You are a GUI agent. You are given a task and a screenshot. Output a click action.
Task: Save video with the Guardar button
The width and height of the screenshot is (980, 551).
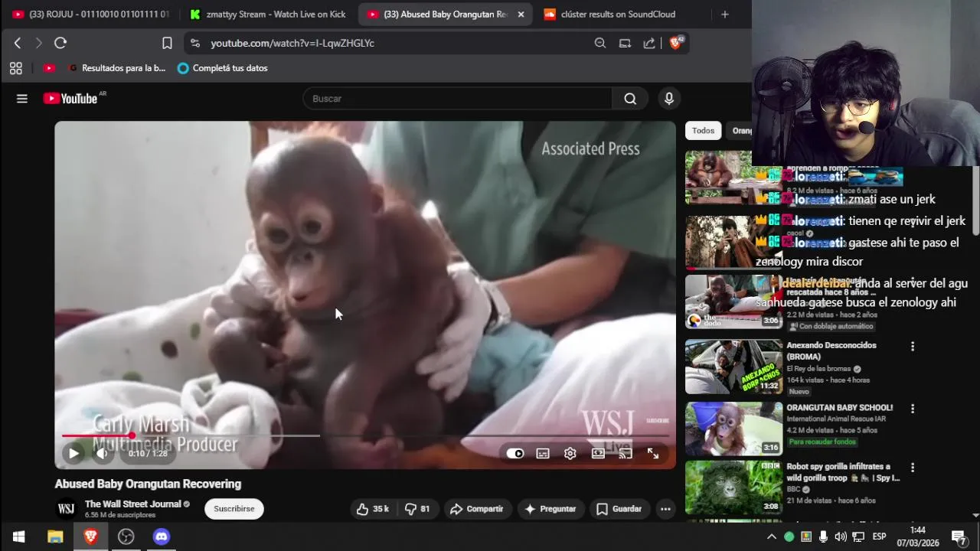coord(619,509)
